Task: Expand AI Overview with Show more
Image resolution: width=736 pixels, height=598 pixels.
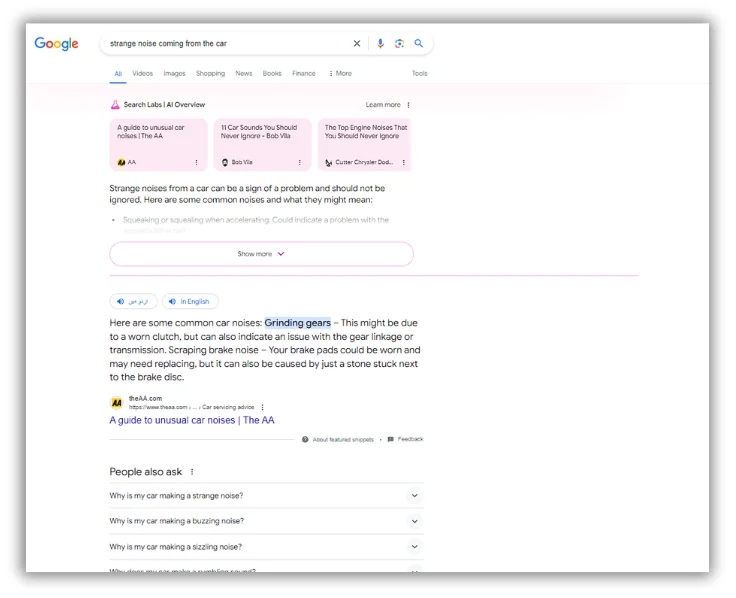Action: coord(261,254)
